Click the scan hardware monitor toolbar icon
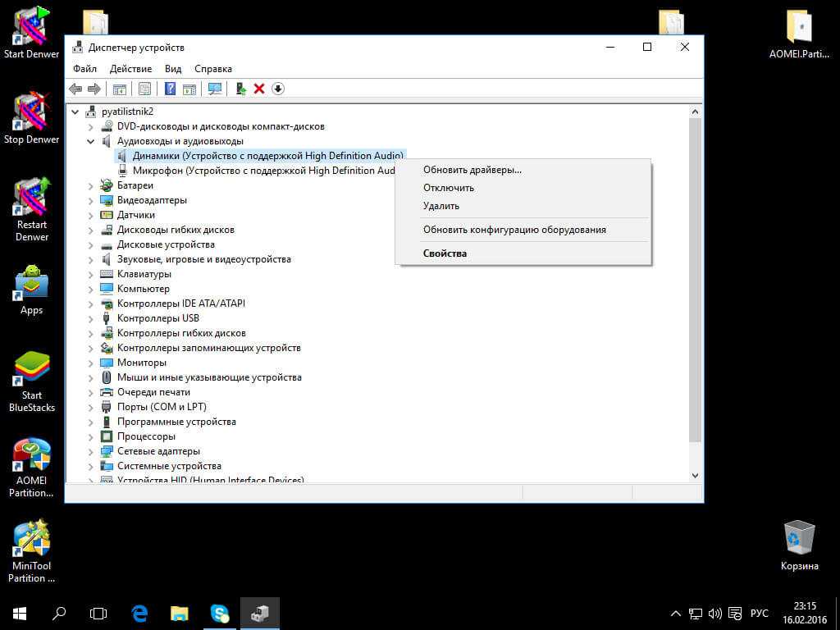This screenshot has height=630, width=840. coord(215,89)
